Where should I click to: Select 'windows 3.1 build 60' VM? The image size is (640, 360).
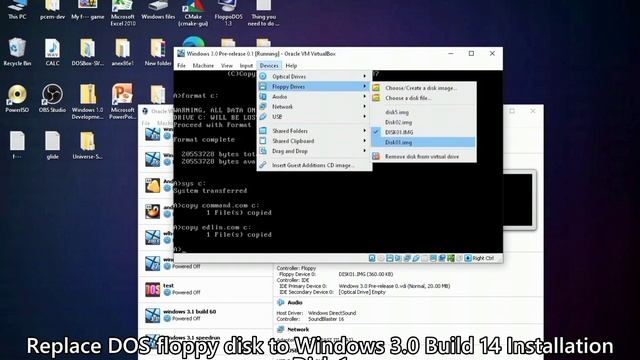click(205, 315)
